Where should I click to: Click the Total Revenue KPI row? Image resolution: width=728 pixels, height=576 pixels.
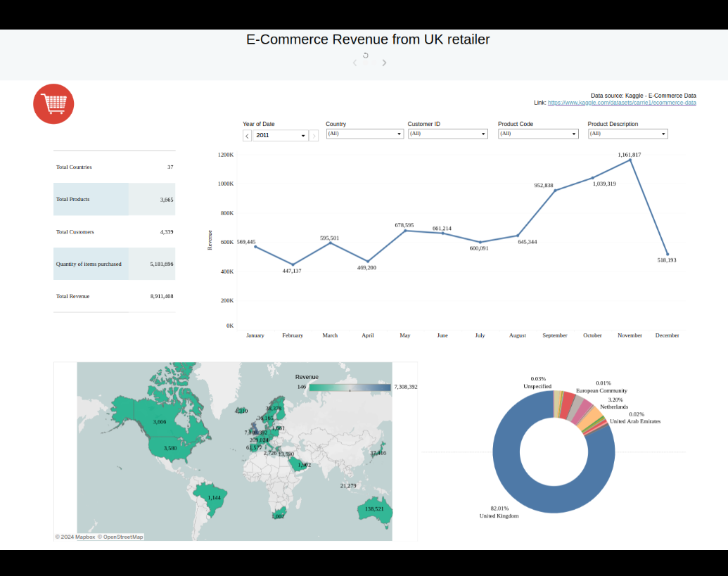[x=114, y=296]
